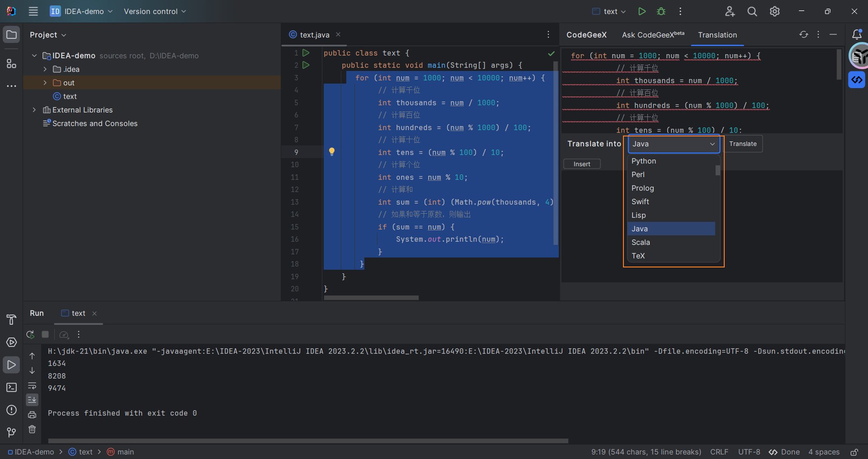Select Python in language list
868x459 pixels.
point(671,161)
